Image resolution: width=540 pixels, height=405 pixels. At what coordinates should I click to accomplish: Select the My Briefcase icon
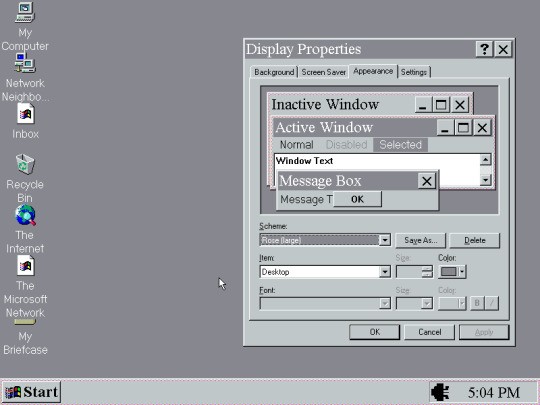(25, 322)
